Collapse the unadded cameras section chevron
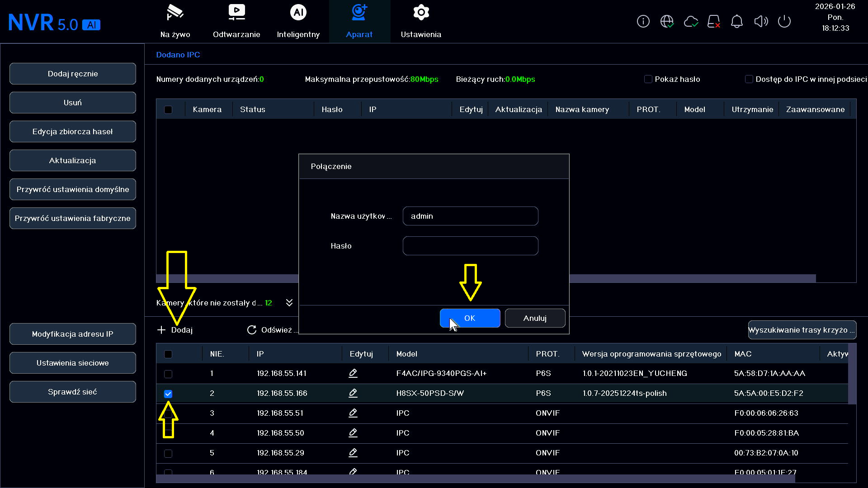868x488 pixels. (x=289, y=303)
